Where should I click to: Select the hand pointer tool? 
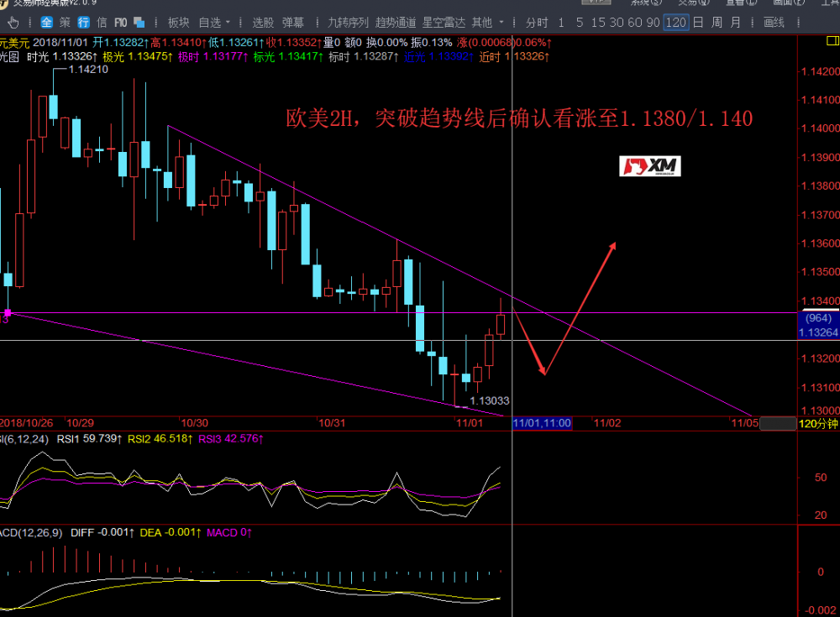click(x=13, y=23)
